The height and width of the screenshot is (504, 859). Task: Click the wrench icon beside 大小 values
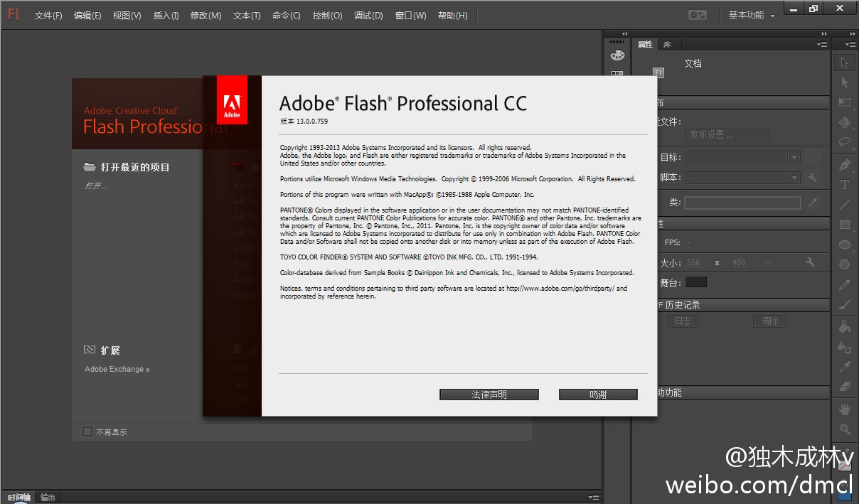pos(809,262)
